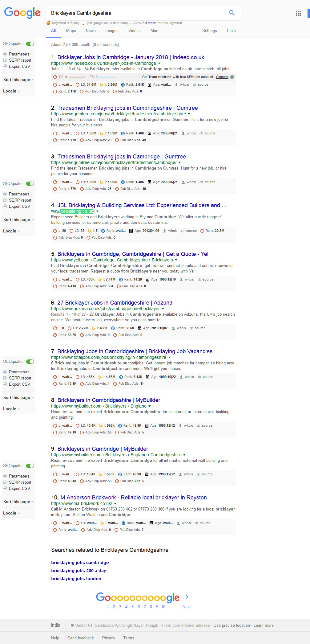This screenshot has width=310, height=644.
Task: Click source icon under M Anderson Brickwork result
Action: pyautogui.click(x=196, y=523)
